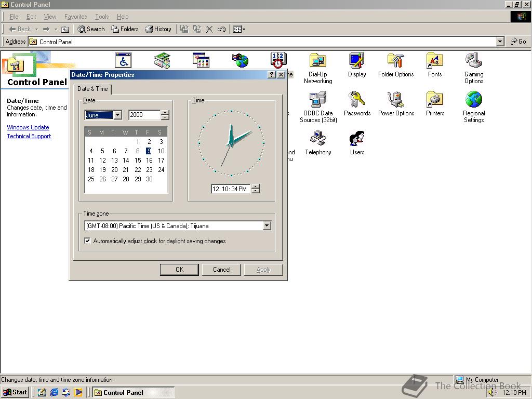This screenshot has height=399, width=532.
Task: Open Regional Settings
Action: point(474,107)
